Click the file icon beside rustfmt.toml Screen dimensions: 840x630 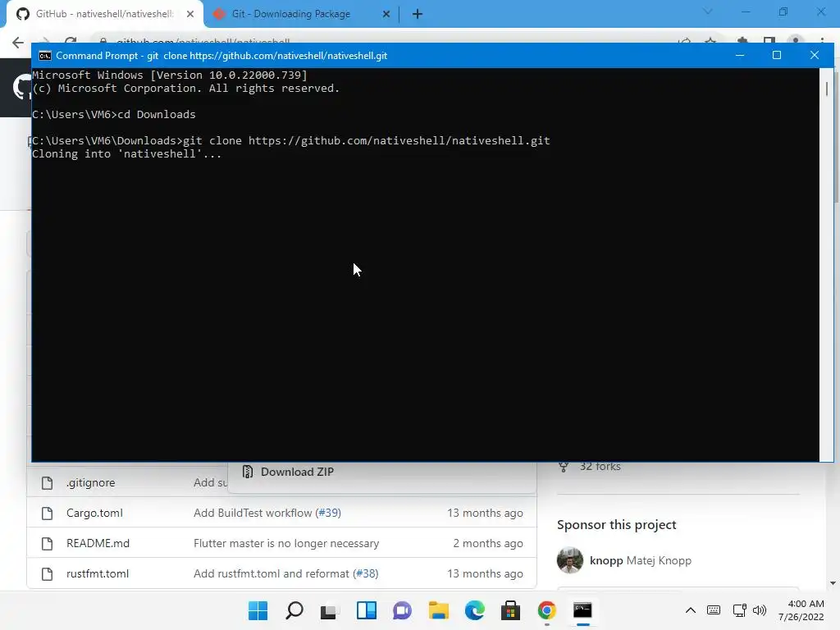pos(47,574)
